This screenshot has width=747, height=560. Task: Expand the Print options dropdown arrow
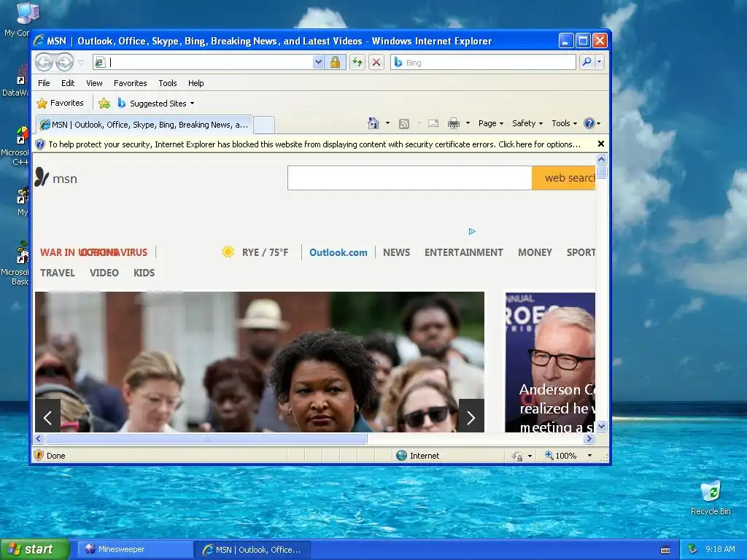[468, 123]
